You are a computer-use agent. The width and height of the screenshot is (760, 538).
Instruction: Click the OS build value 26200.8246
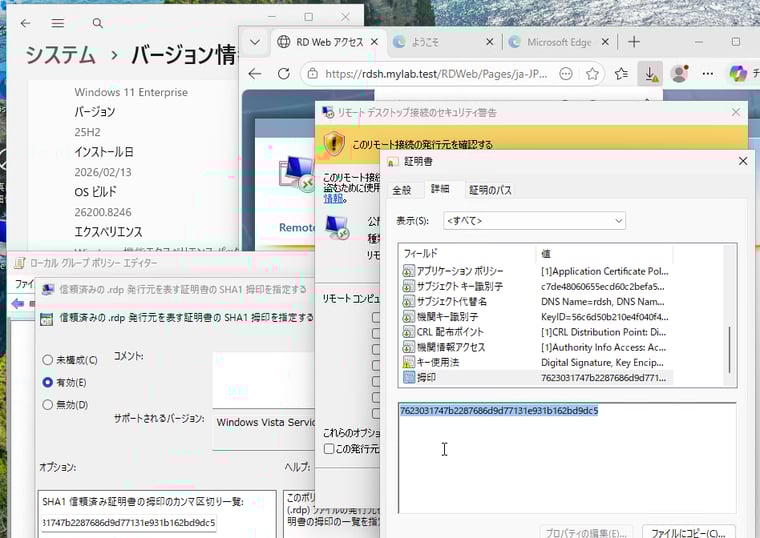coord(103,212)
